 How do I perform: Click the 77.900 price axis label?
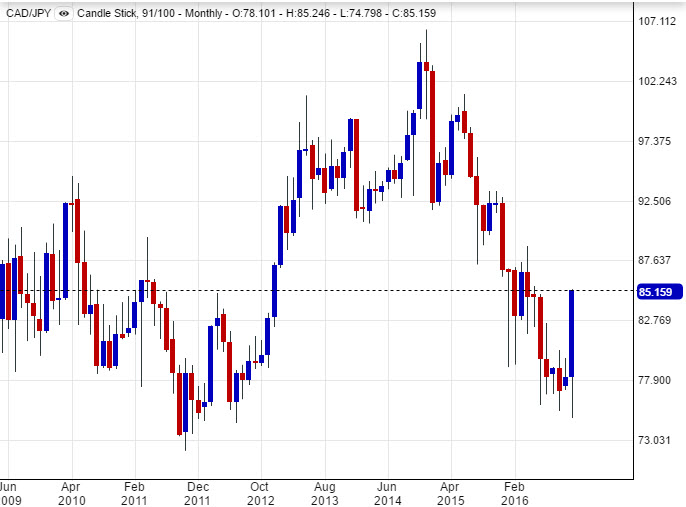coord(657,380)
